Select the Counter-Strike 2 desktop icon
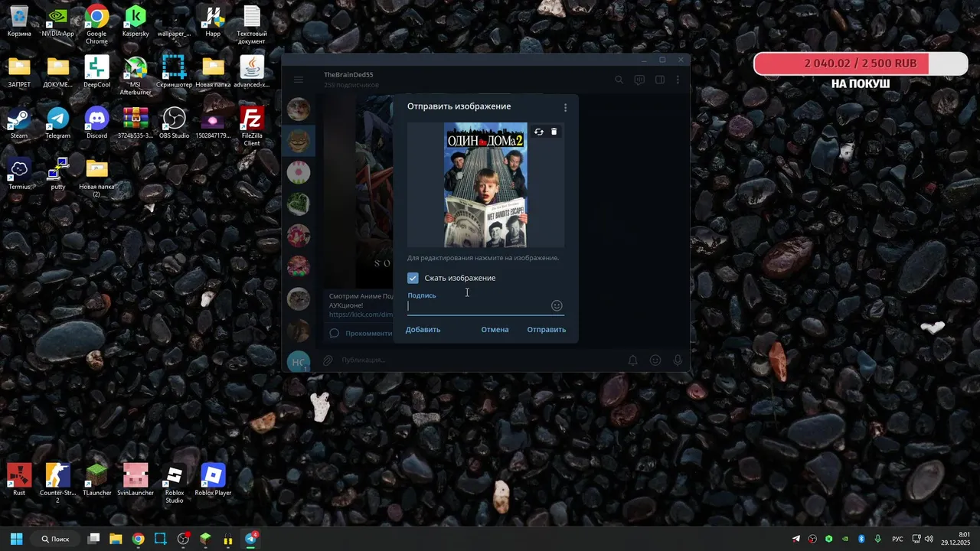 click(x=58, y=484)
